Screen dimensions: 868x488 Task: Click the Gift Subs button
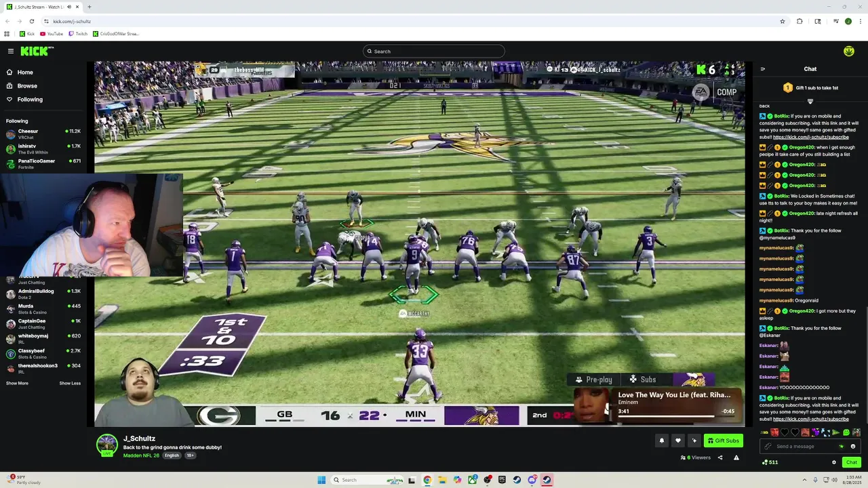point(723,441)
